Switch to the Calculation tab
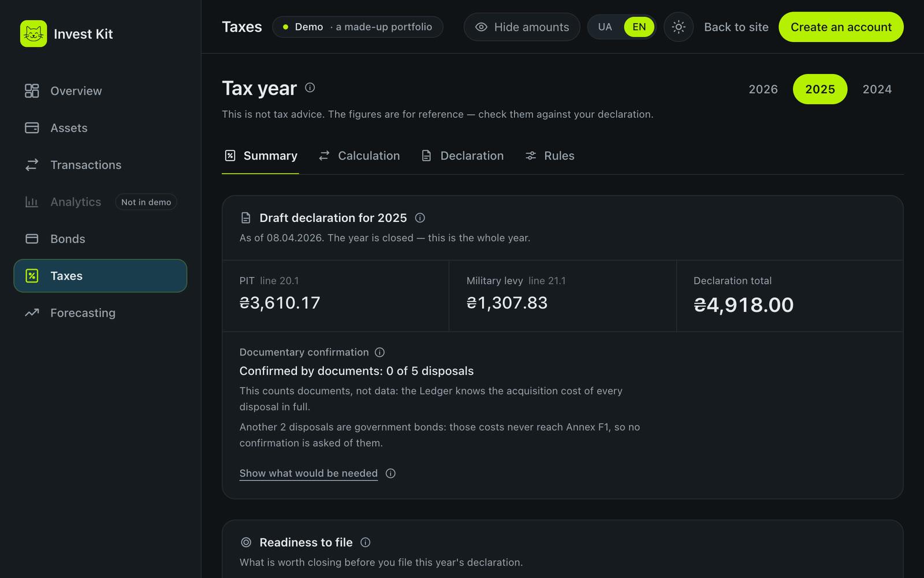Image resolution: width=924 pixels, height=578 pixels. coord(359,155)
